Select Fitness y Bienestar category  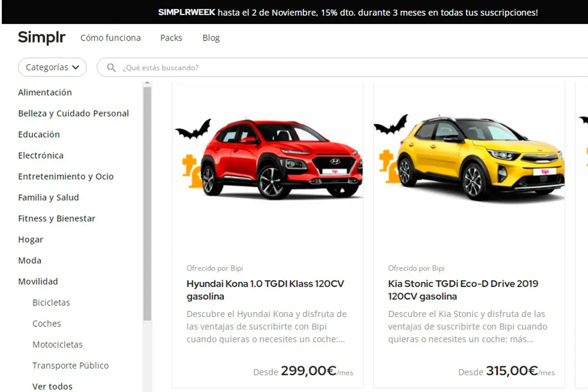[x=57, y=219]
